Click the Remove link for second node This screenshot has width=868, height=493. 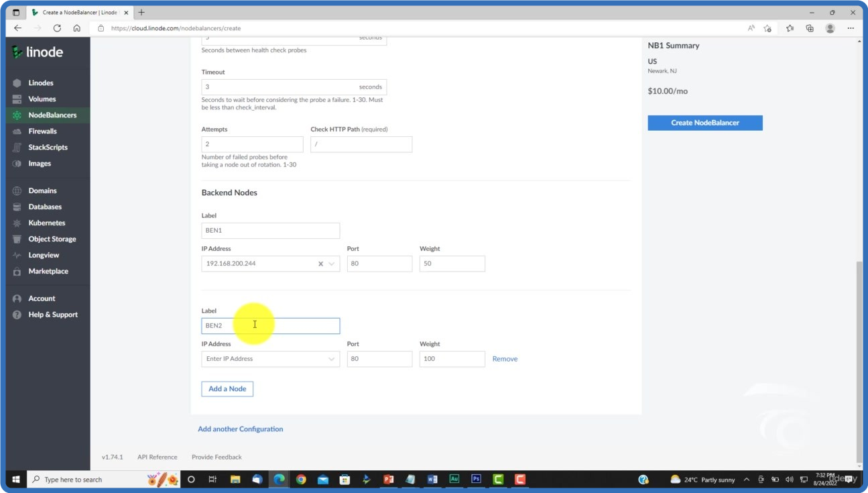click(505, 360)
